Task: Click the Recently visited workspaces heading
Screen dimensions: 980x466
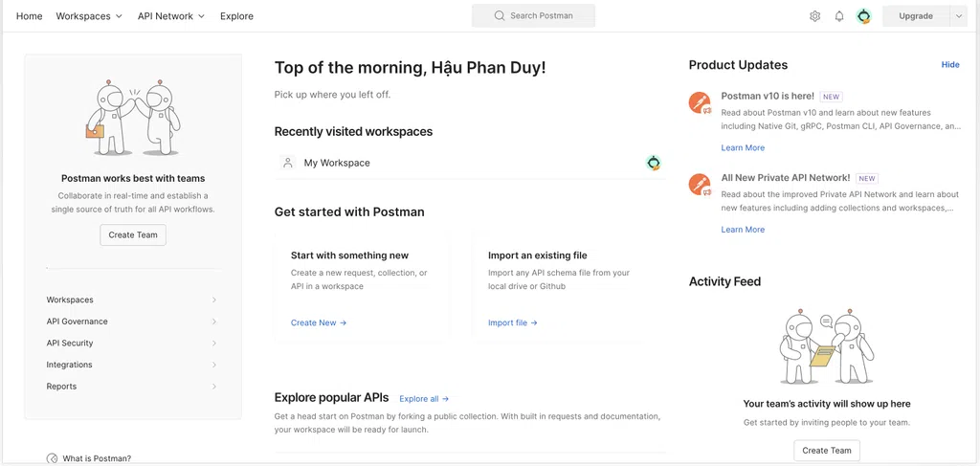Action: [353, 132]
